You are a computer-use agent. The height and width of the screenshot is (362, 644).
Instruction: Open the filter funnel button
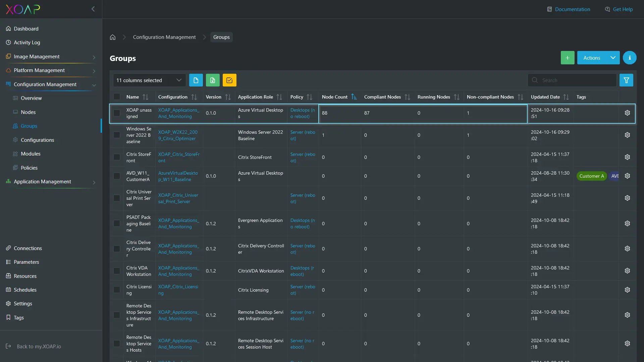[626, 80]
